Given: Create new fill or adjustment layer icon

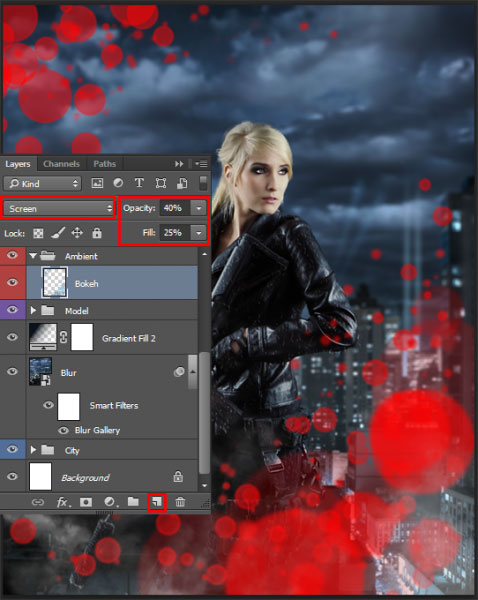Looking at the screenshot, I should (x=110, y=502).
